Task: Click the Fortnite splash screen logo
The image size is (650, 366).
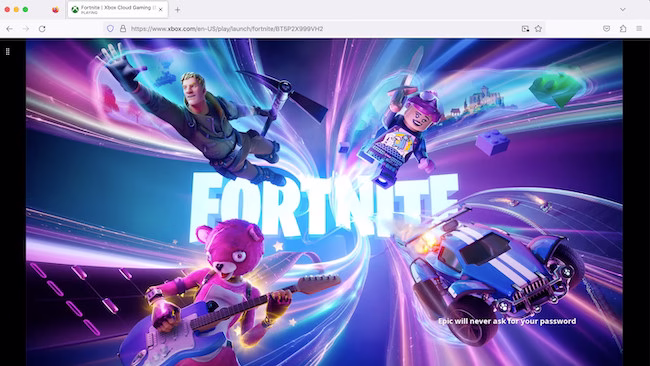Action: [324, 209]
